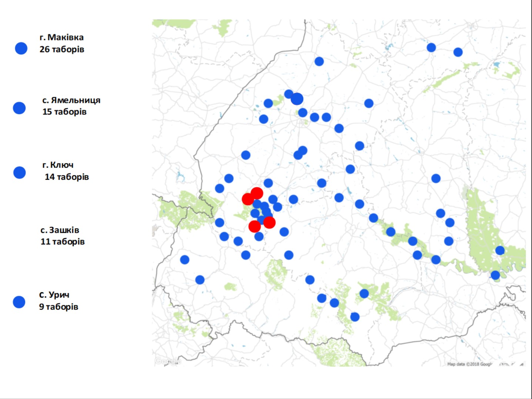The image size is (532, 399).
Task: Click the blue dot beside с. Урич
Action: click(x=19, y=302)
